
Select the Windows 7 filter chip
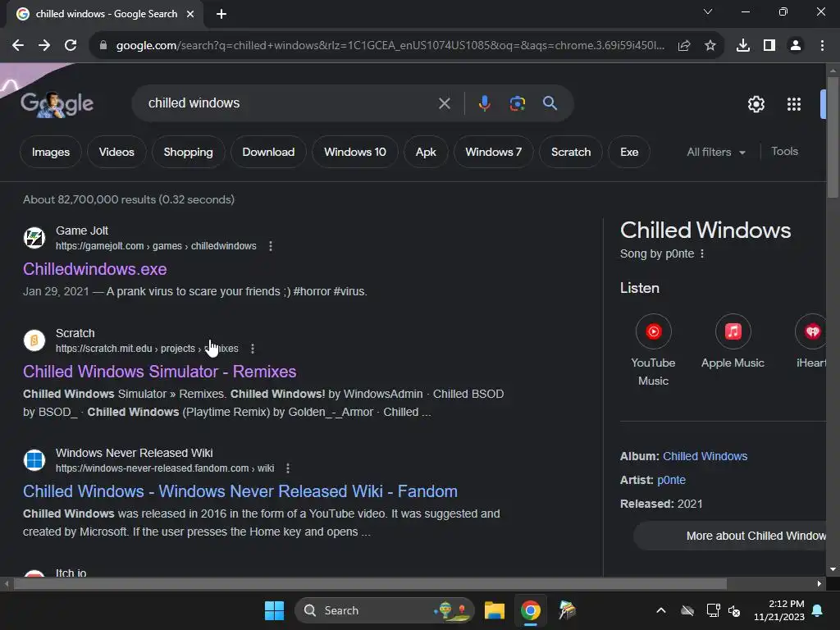pyautogui.click(x=493, y=152)
